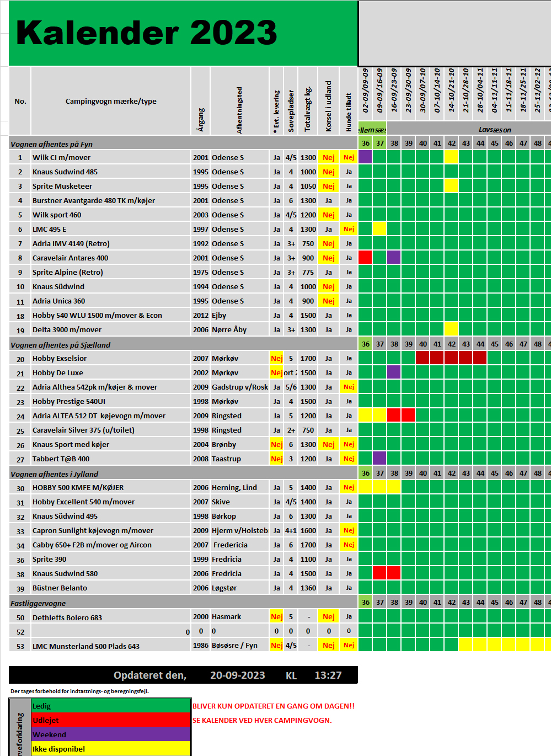Click the Kalender 2023 title
Viewport: 551px width, 756px height.
147,33
